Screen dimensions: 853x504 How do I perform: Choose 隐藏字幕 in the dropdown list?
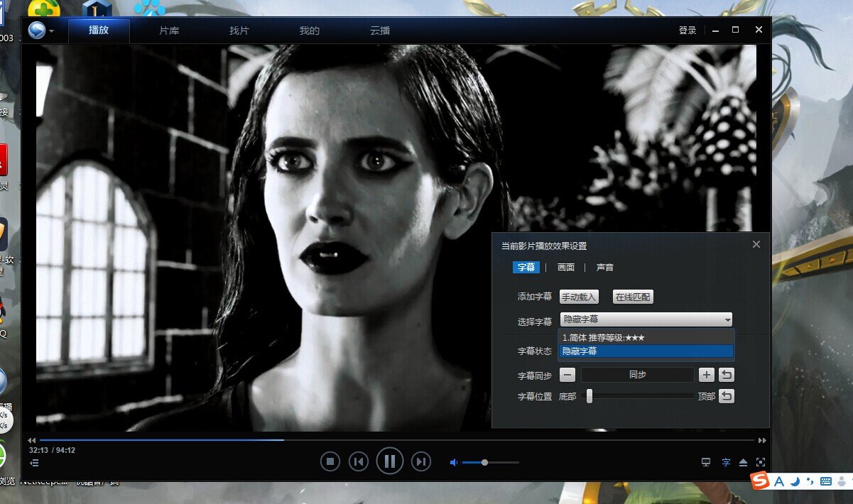click(x=646, y=351)
